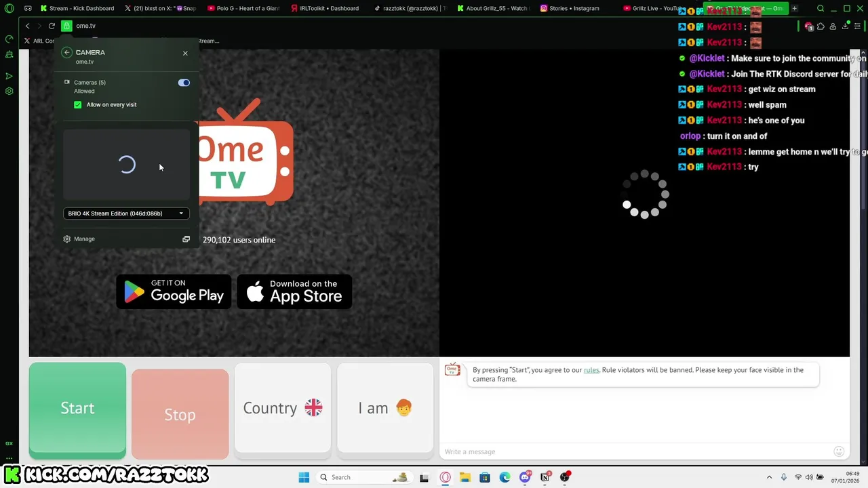The image size is (868, 488).
Task: Switch to About Grillz_55 tab
Action: pyautogui.click(x=493, y=9)
